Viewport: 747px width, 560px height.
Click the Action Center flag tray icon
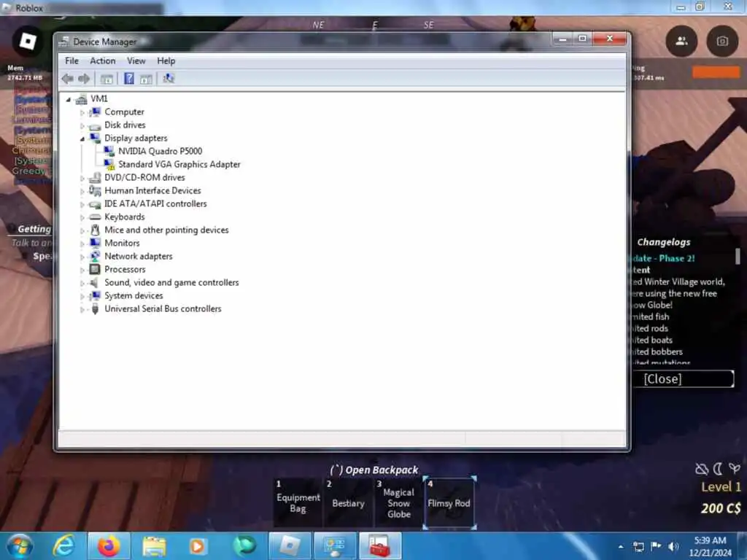pos(656,547)
